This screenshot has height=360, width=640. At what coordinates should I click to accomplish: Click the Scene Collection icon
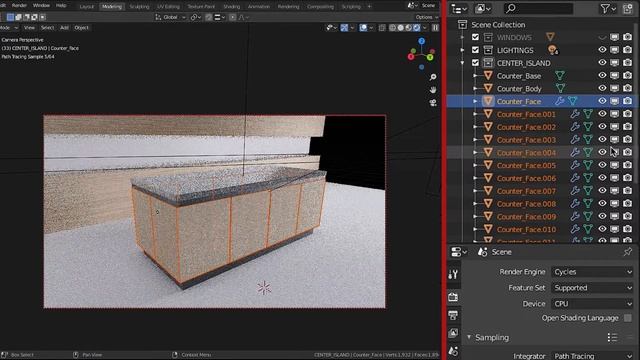pyautogui.click(x=462, y=24)
